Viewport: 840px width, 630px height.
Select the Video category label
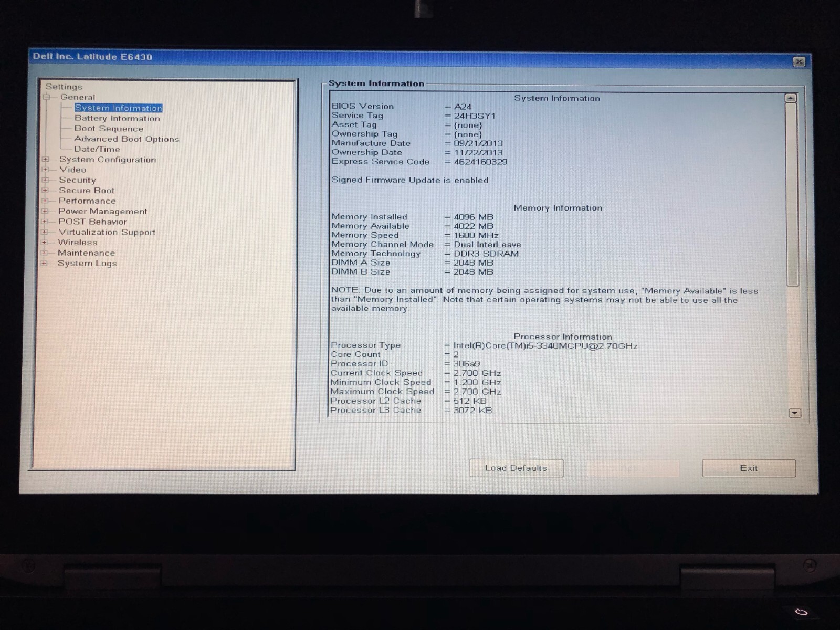(72, 170)
